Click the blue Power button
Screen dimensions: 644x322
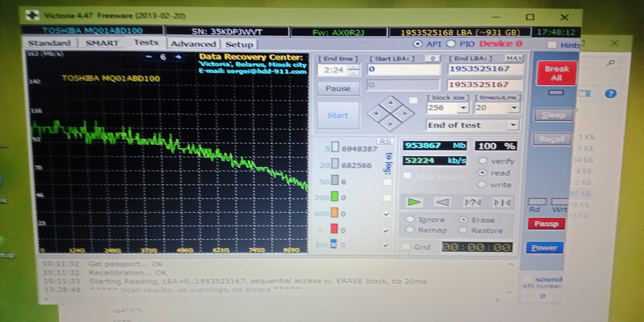(544, 248)
